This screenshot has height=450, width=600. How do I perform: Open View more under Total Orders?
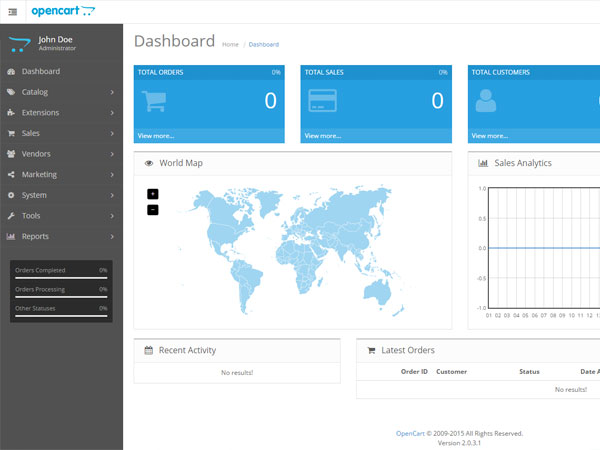tap(155, 135)
